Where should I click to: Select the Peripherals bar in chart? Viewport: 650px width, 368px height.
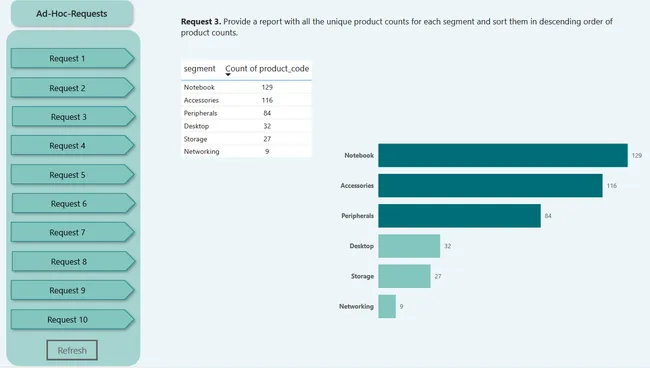coord(459,216)
